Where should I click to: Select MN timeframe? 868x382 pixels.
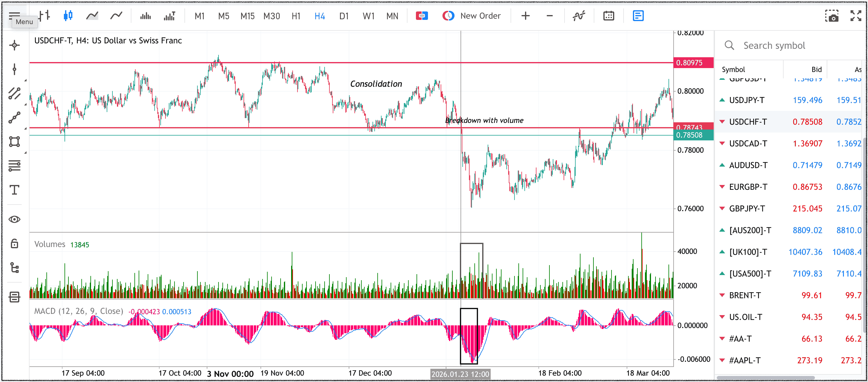tap(392, 16)
